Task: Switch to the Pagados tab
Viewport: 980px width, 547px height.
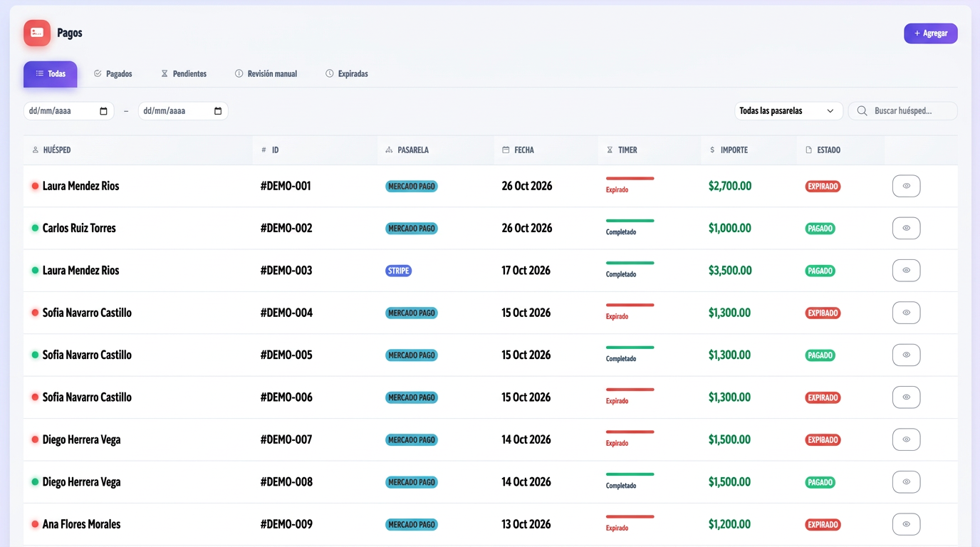Action: tap(113, 74)
